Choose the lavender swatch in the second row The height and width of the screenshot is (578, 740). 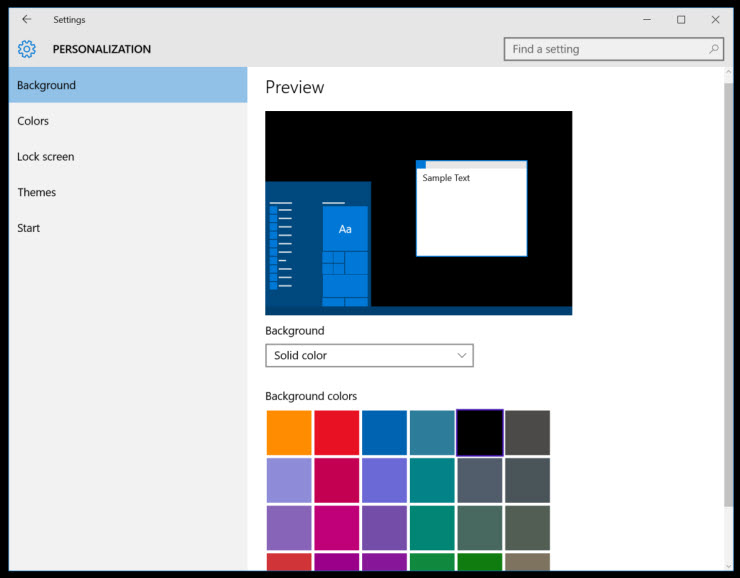coord(289,480)
